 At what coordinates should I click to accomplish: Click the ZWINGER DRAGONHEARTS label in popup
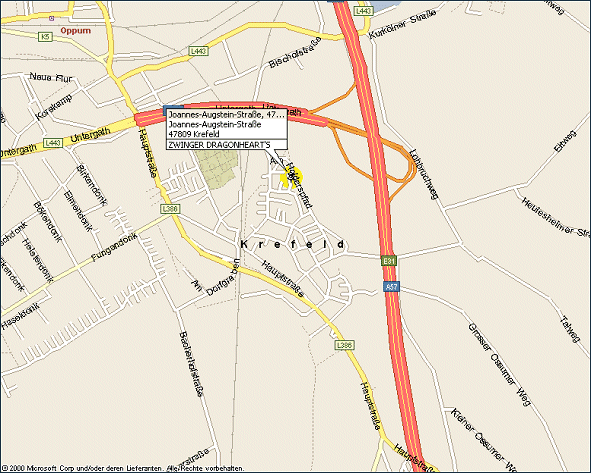click(x=219, y=145)
